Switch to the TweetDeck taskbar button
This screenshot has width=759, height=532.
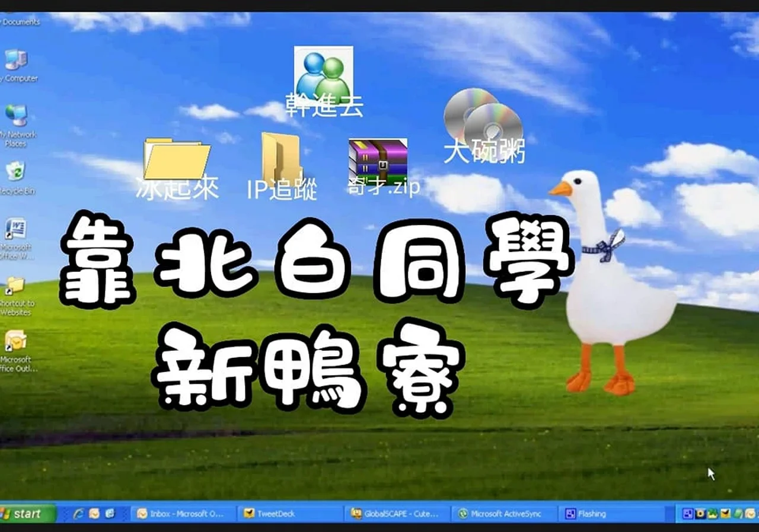(x=290, y=514)
